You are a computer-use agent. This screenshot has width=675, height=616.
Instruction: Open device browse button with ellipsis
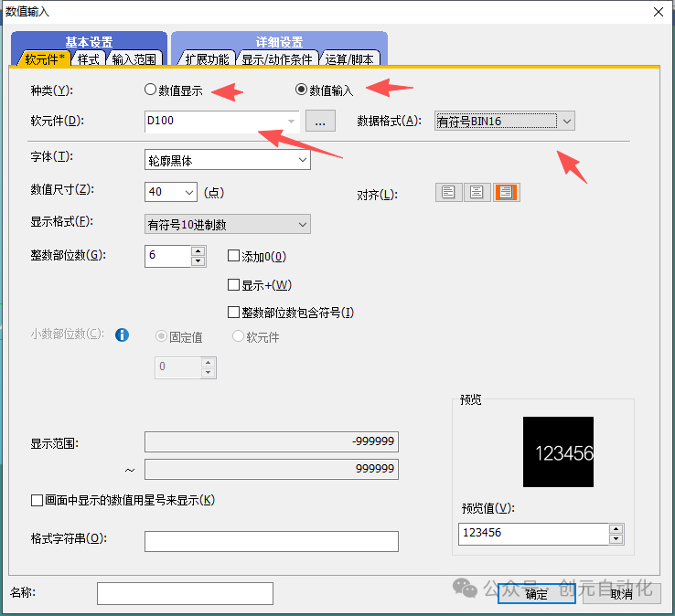pyautogui.click(x=320, y=121)
